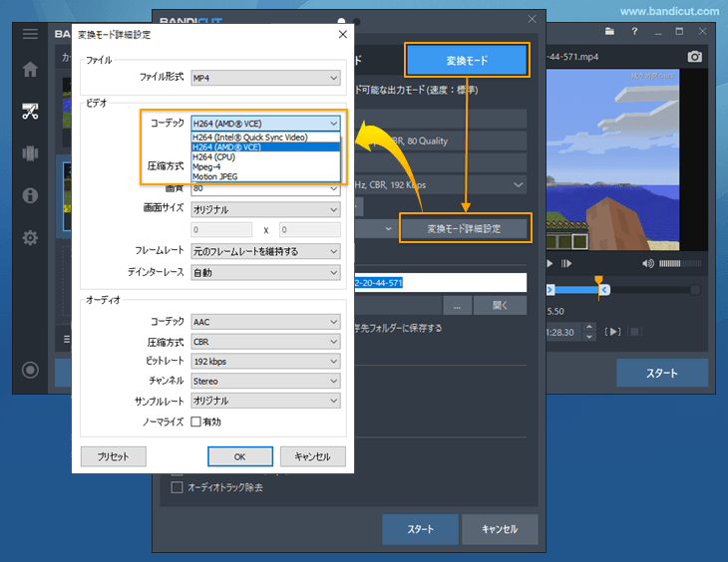Open the bitrate 192 kbps dropdown
728x562 pixels.
pos(265,362)
